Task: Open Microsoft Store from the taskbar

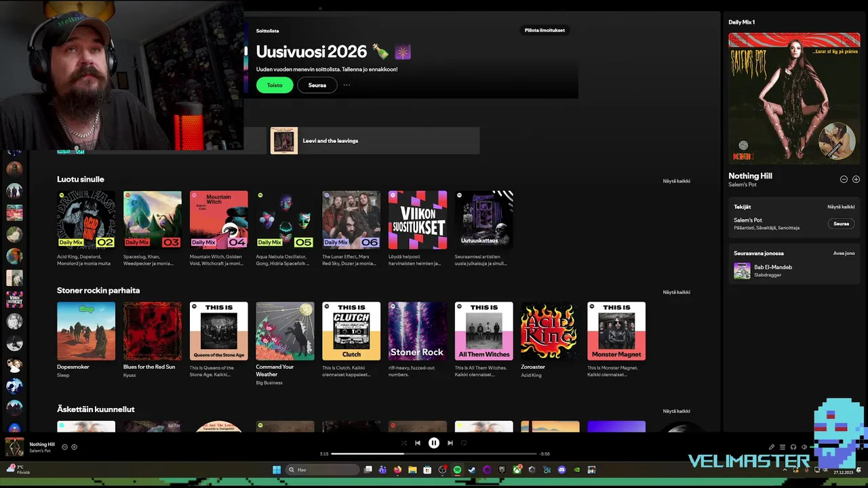Action: 427,470
